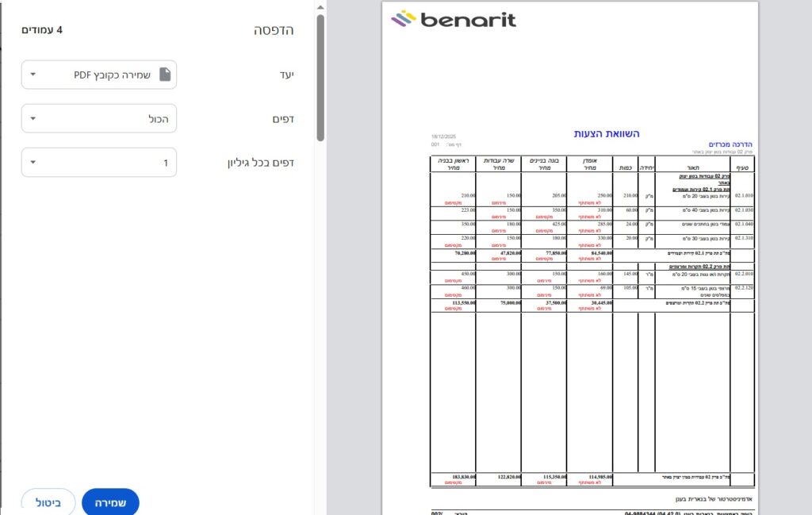Screen dimensions: 812x515
Task: Click the PDF file icon in destination field
Action: 165,75
